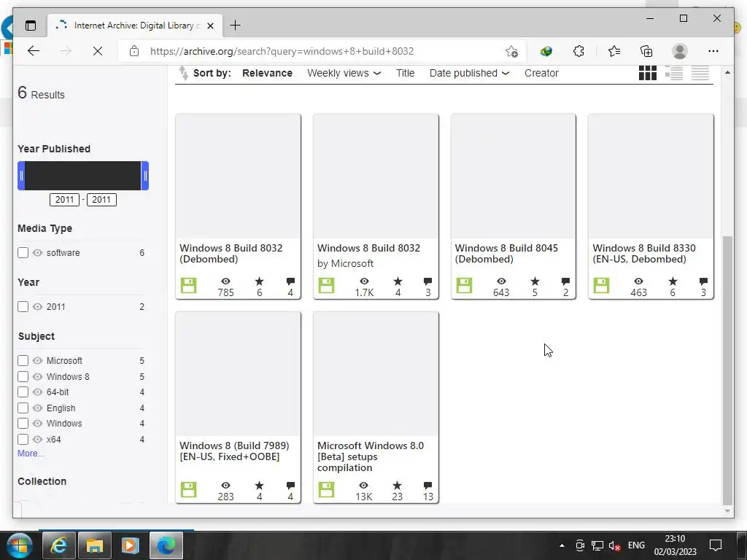The height and width of the screenshot is (560, 747).
Task: Open the notification center icon
Action: click(716, 545)
